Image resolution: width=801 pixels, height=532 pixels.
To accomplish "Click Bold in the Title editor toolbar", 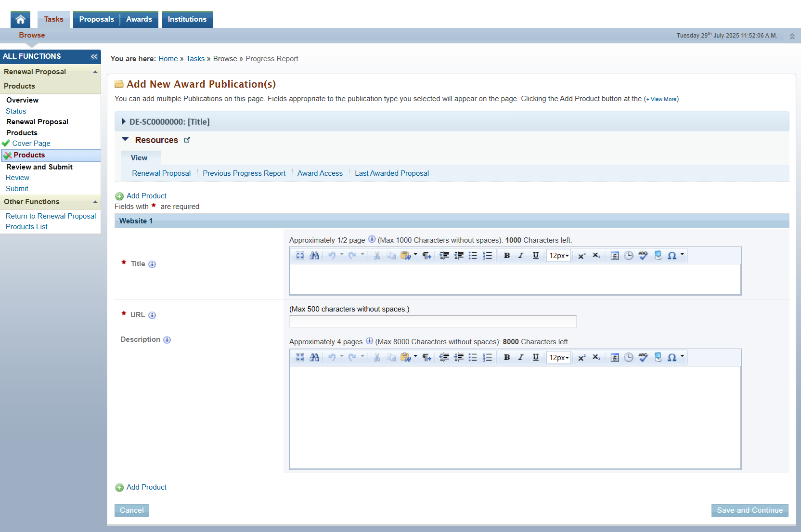I will click(x=507, y=256).
